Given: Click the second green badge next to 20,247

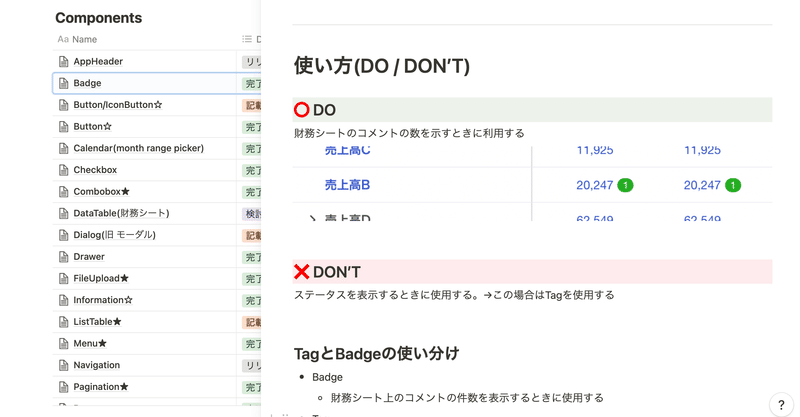Looking at the screenshot, I should (733, 185).
